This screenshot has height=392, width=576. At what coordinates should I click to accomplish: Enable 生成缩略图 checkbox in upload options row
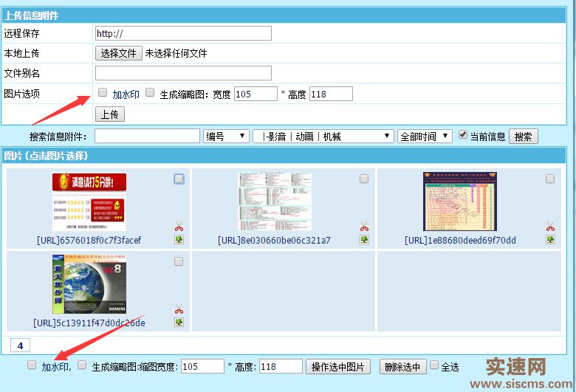click(150, 92)
